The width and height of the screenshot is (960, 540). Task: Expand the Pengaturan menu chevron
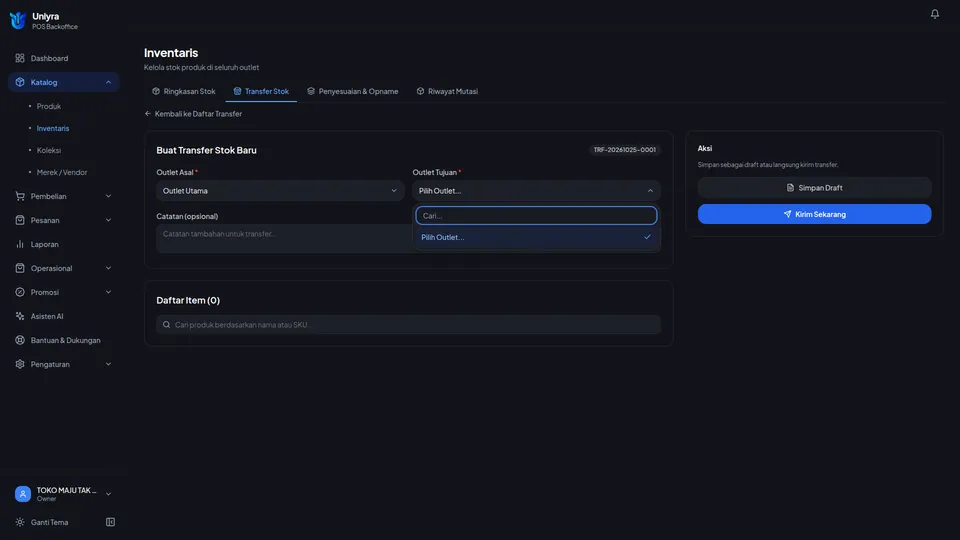(x=108, y=364)
